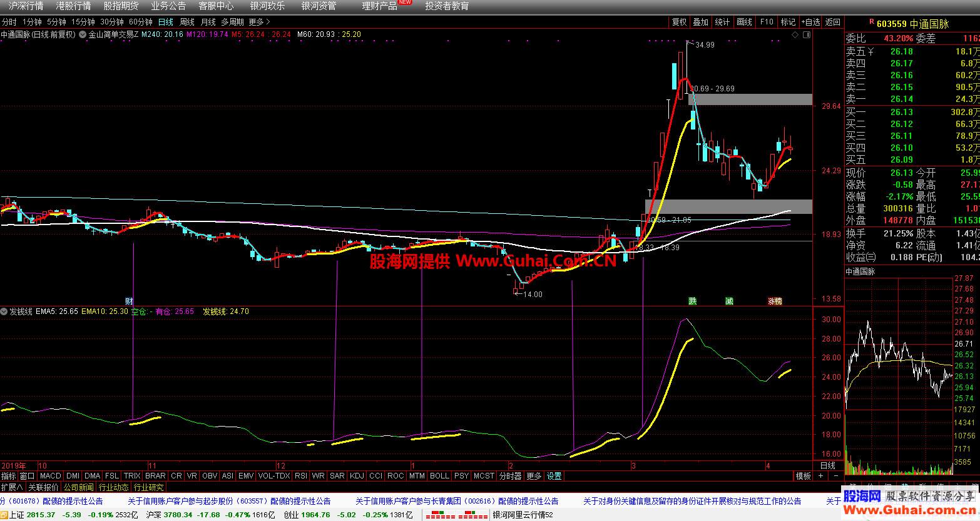Switch to 周线 period
Viewport: 980px width, 521px height.
click(x=187, y=22)
